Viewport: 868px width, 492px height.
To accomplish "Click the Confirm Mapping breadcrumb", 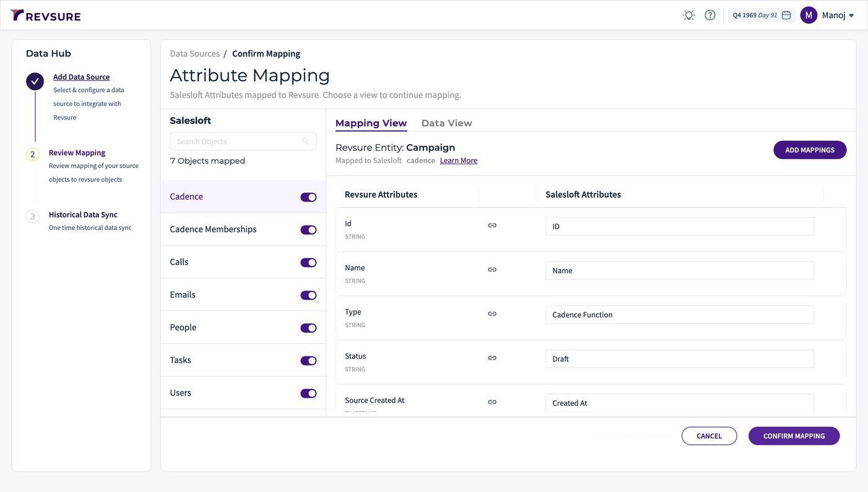I will 266,54.
